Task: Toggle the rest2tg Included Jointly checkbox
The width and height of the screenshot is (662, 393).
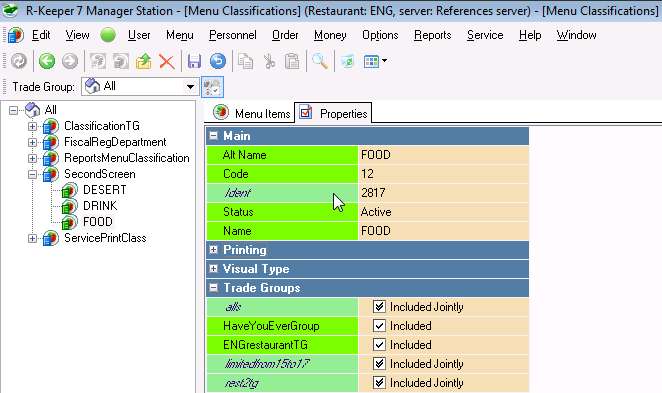Action: [x=379, y=382]
